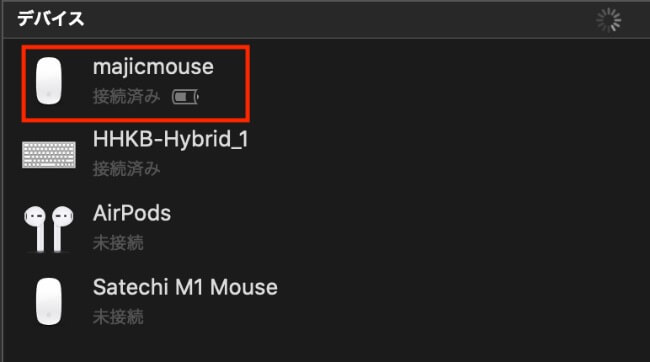
Task: Click empty area right of majicmouse row
Action: (448, 83)
